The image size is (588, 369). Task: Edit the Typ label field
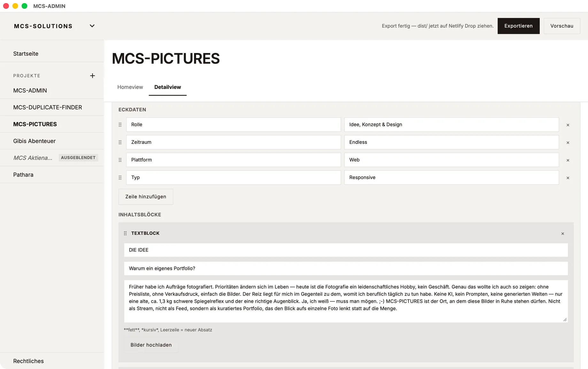pos(233,177)
